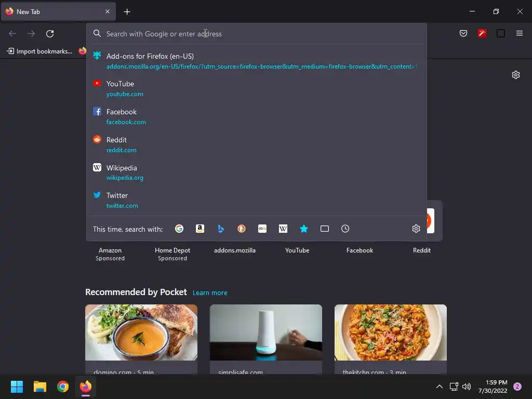
Task: Open Amazon Sponsored shortcut
Action: (110, 254)
